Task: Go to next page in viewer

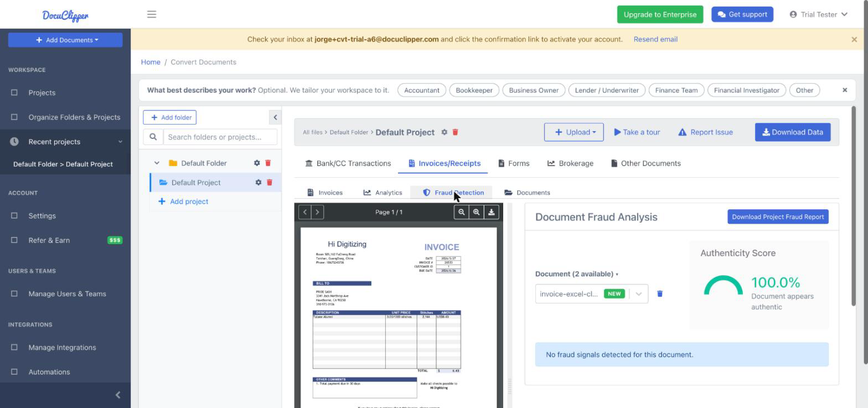Action: [317, 212]
